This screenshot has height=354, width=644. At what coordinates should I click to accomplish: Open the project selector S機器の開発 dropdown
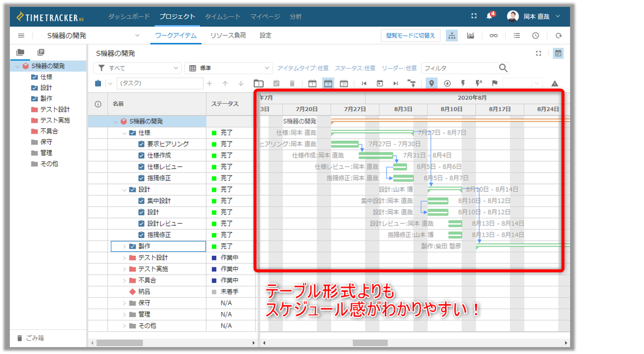94,35
